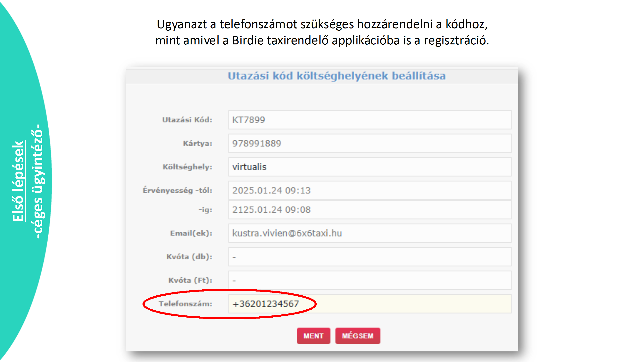644x362 pixels.
Task: Click the Kvóta (Ft): label
Action: 190,280
